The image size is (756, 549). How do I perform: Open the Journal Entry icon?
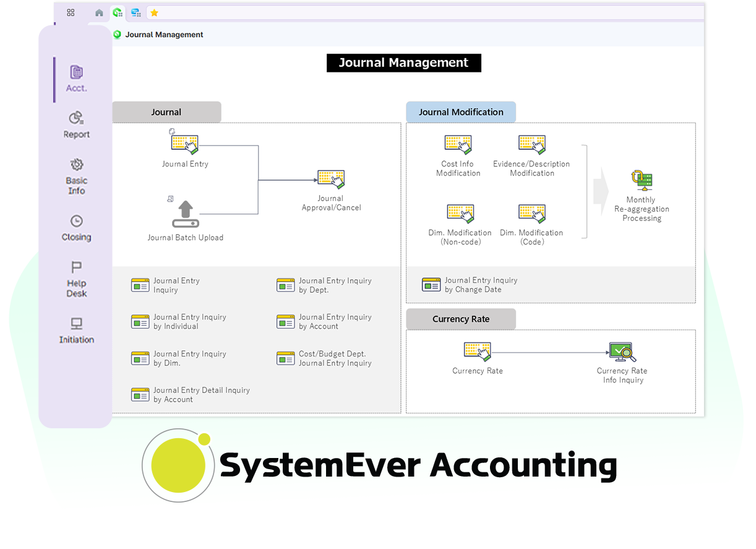click(185, 144)
